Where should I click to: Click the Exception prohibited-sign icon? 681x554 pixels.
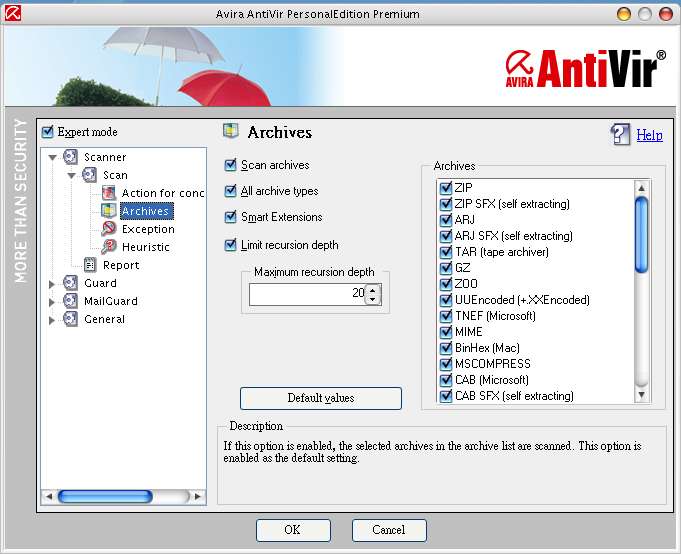(109, 228)
